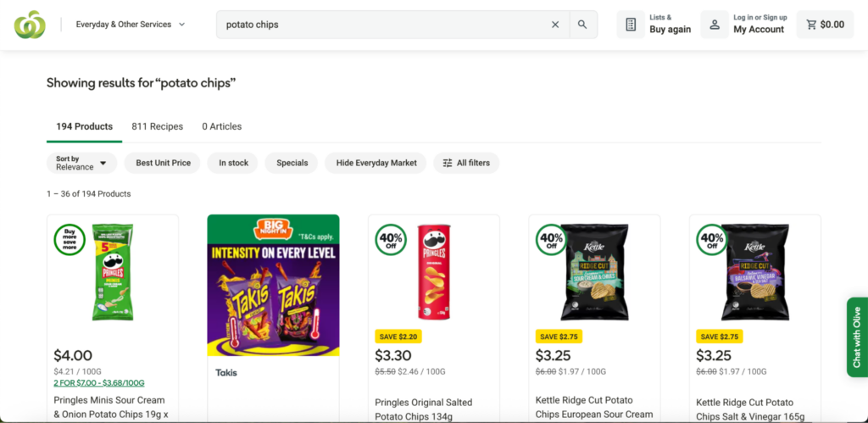Open All filters sliders icon

pos(448,163)
